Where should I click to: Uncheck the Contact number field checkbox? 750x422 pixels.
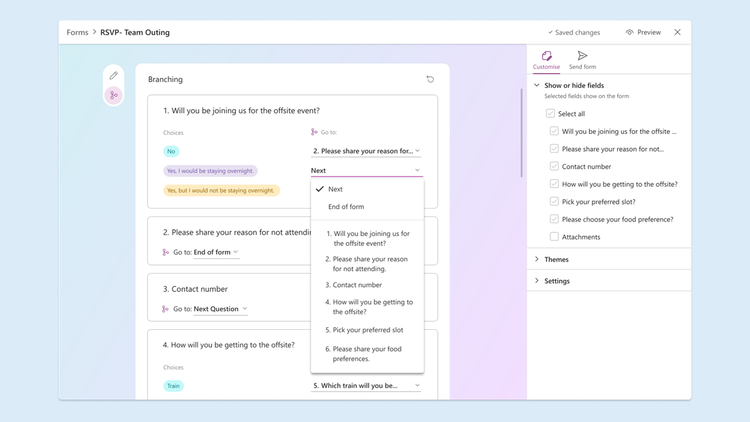click(x=554, y=167)
